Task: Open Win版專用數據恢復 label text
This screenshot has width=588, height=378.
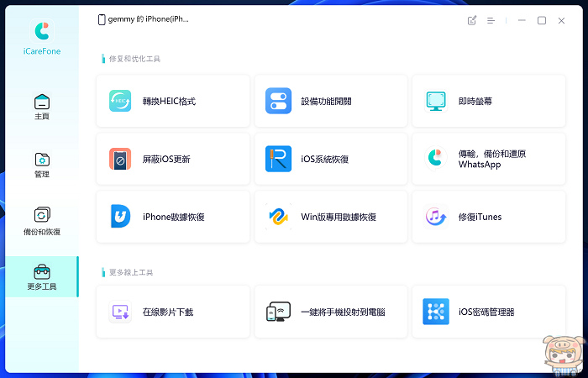Action: click(x=339, y=217)
